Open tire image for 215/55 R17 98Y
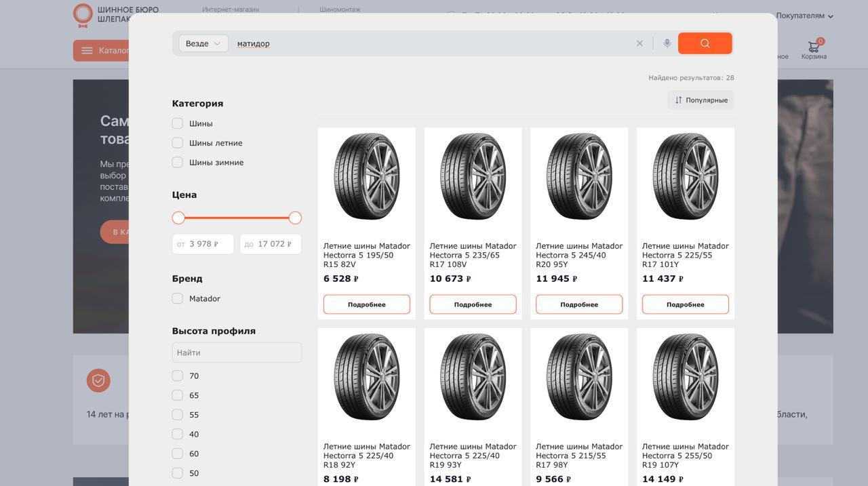This screenshot has width=868, height=486. tap(579, 377)
